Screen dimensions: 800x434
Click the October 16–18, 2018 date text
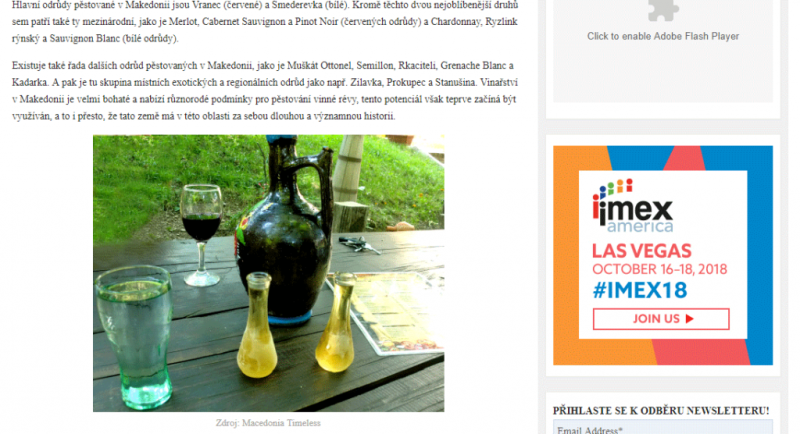(659, 269)
